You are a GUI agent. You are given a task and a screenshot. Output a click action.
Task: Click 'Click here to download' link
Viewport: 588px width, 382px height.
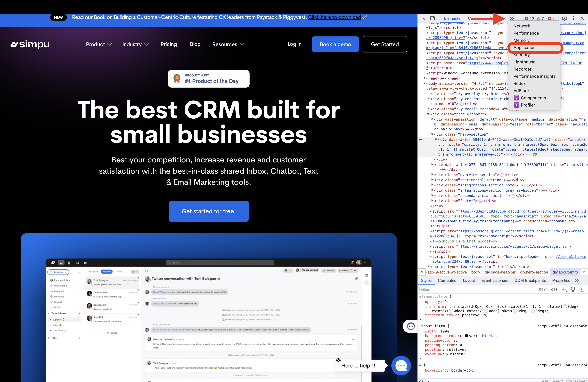[x=335, y=17]
